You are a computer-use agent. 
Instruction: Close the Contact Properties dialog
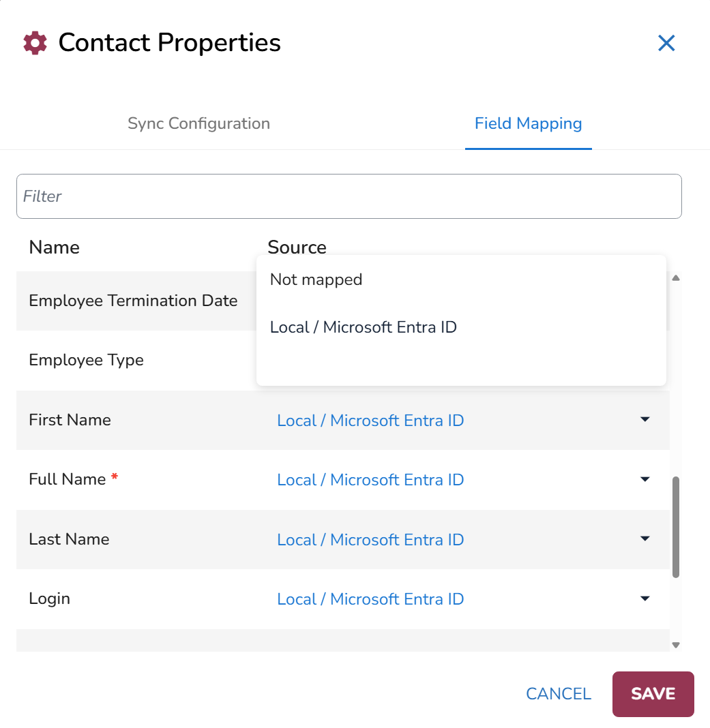pyautogui.click(x=666, y=43)
